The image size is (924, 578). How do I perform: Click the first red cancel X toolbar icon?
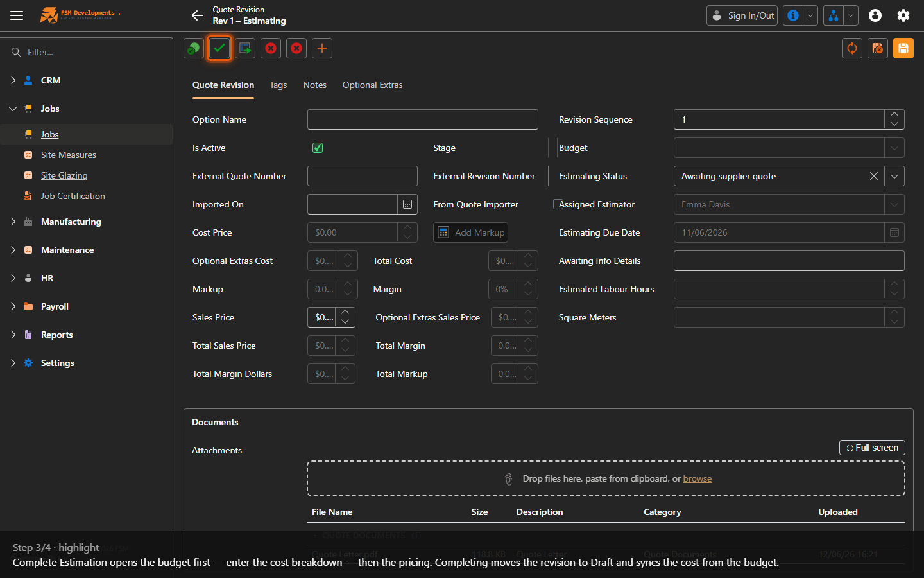click(271, 48)
